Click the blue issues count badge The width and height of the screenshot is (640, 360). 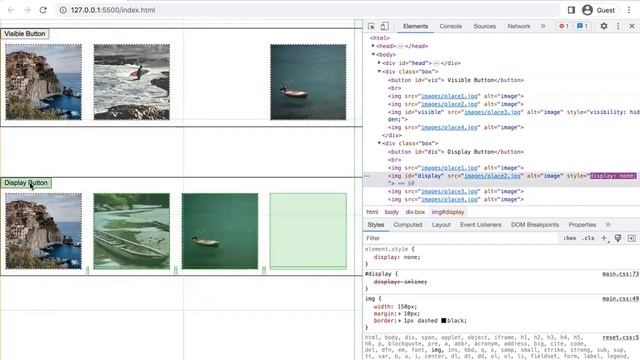pyautogui.click(x=582, y=26)
